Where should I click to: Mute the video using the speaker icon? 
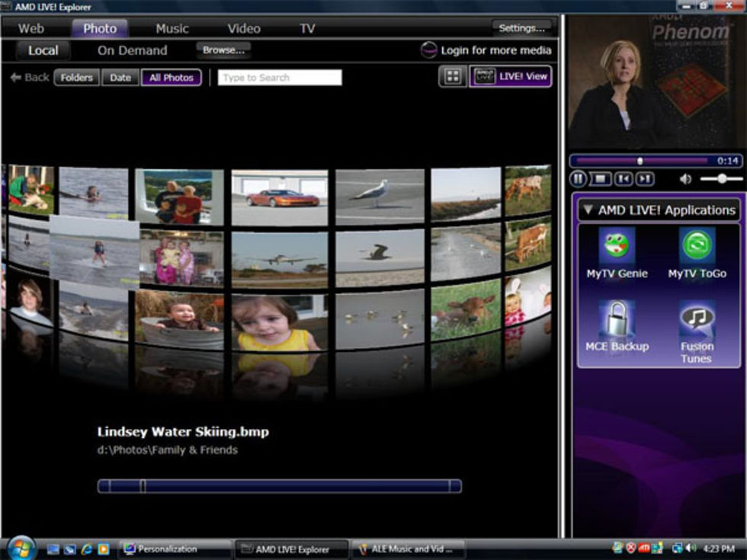pos(685,179)
